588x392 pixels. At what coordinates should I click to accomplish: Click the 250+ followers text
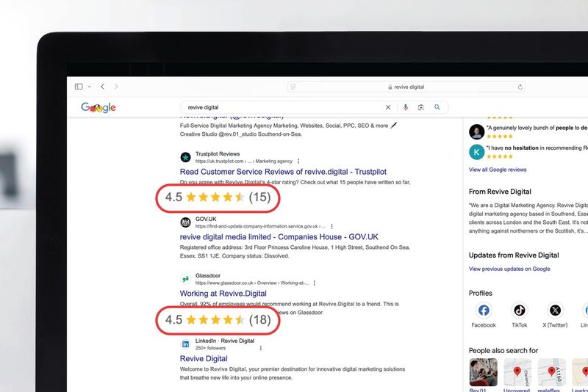pyautogui.click(x=210, y=348)
